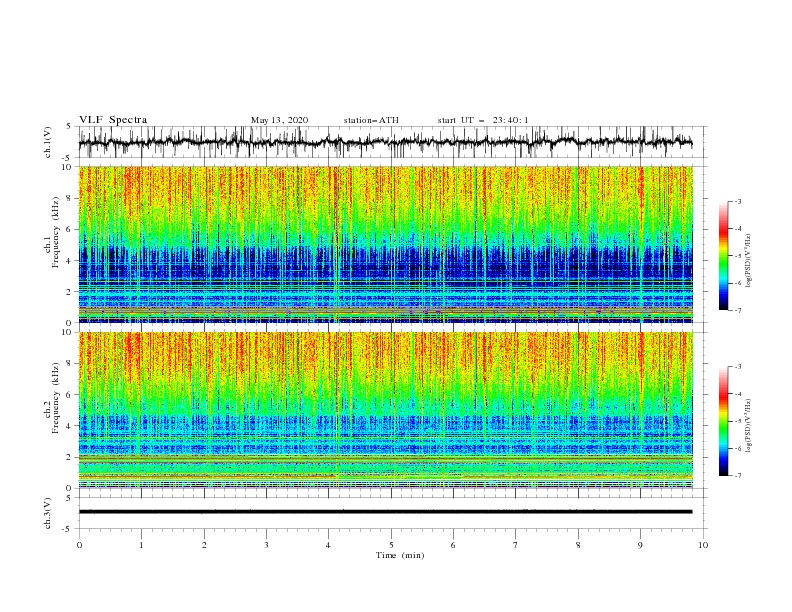792x612 pixels.
Task: Click "-3" on the ch.1 color bar
Action: click(x=737, y=201)
